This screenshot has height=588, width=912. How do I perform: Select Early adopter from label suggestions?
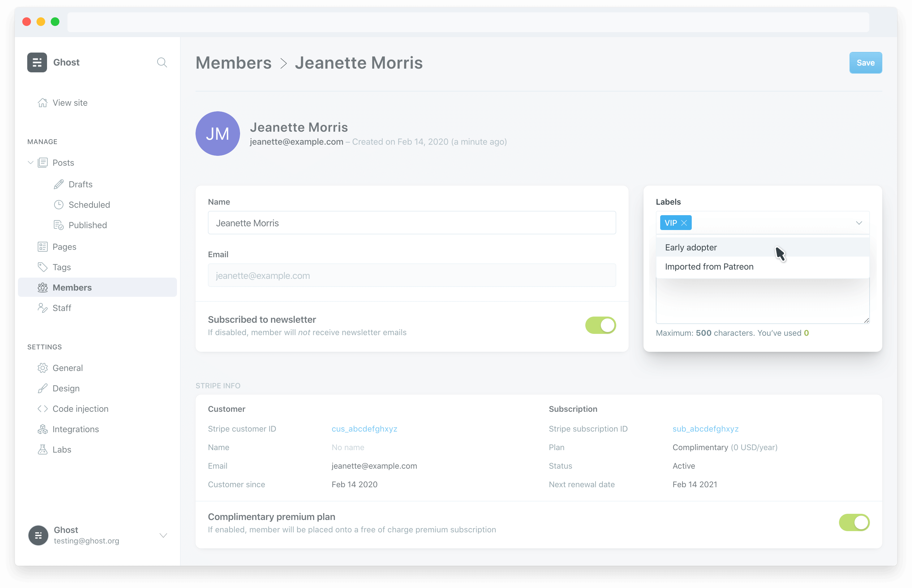[x=691, y=247]
